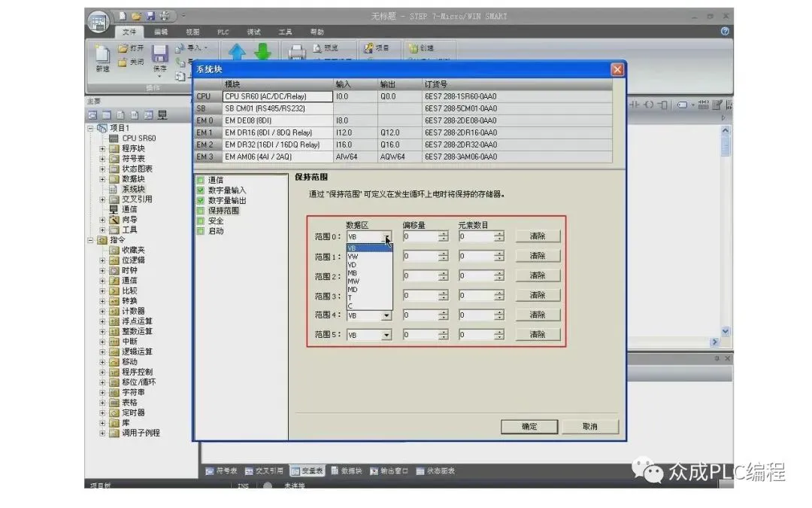Click the 项目 protect project icon
This screenshot has height=508, width=812.
click(368, 48)
